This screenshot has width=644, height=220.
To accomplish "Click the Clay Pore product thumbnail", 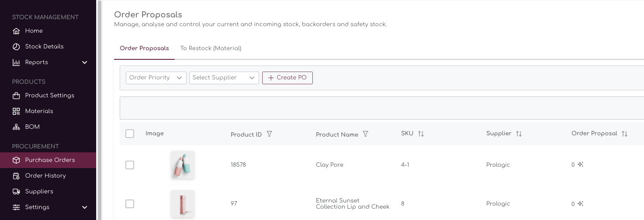I will click(x=183, y=165).
